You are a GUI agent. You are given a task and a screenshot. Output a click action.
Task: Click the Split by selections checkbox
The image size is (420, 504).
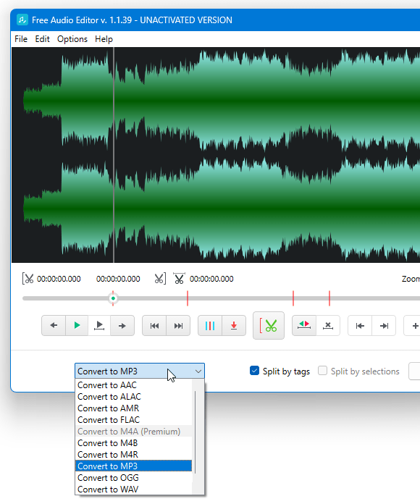pos(322,371)
